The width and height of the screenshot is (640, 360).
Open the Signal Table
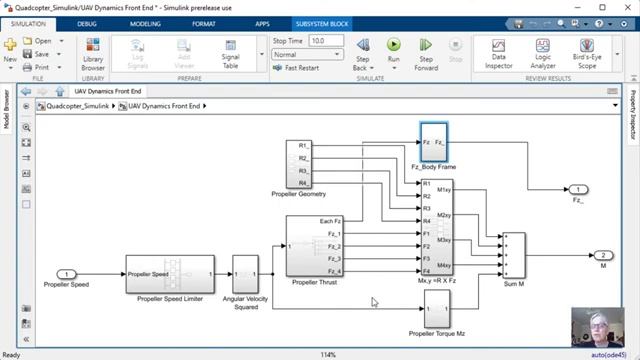230,54
